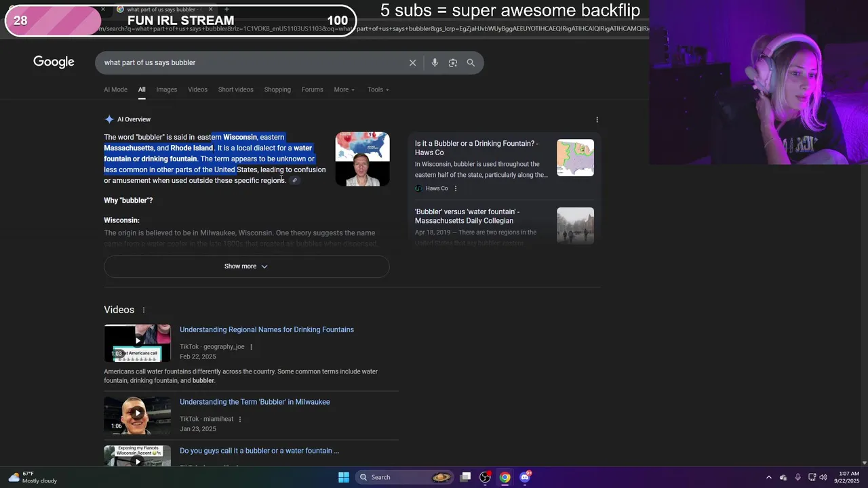Image resolution: width=868 pixels, height=488 pixels.
Task: Select the All results tab
Action: [142, 89]
